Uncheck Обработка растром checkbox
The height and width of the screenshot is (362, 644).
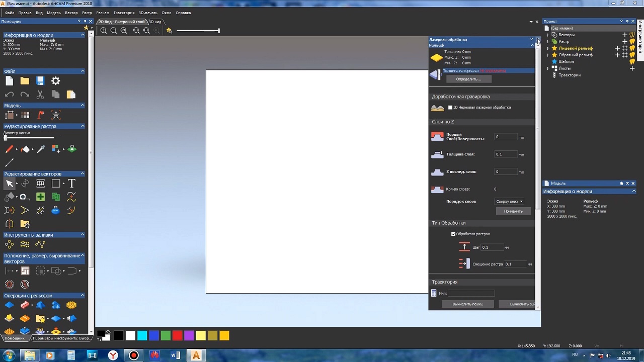pyautogui.click(x=453, y=234)
